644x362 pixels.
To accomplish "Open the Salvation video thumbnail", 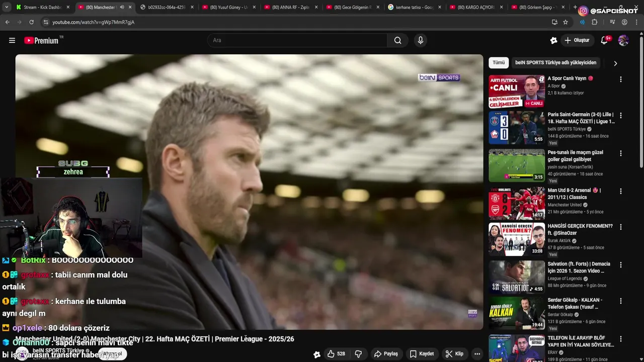I will pyautogui.click(x=517, y=277).
